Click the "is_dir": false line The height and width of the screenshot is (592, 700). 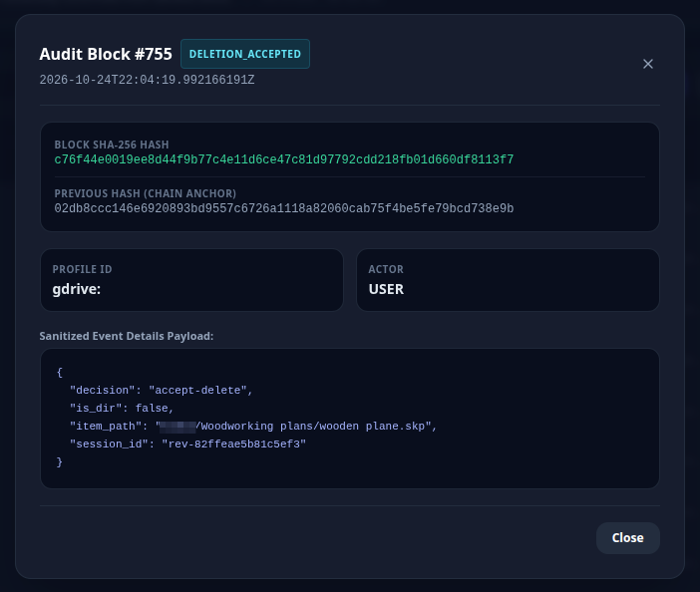tap(122, 409)
